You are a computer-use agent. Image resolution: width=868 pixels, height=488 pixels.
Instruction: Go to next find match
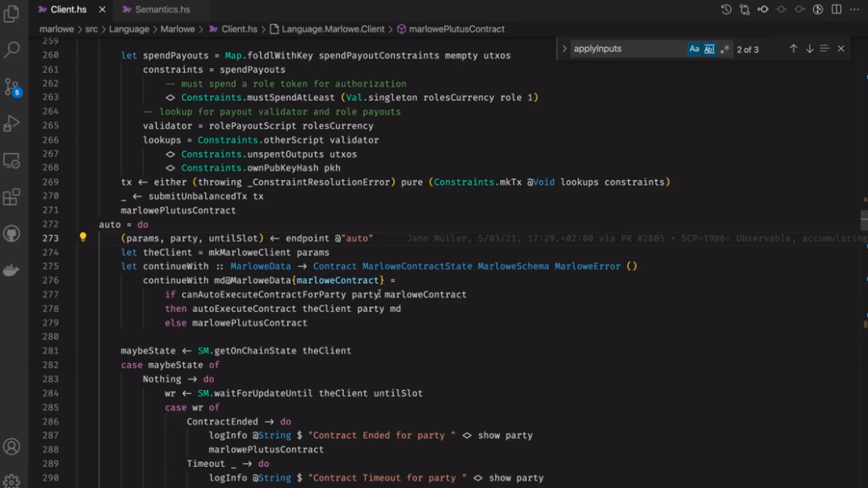coord(809,49)
